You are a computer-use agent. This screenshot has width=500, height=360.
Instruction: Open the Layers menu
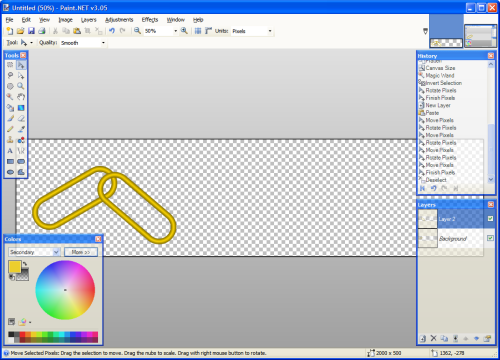point(88,20)
